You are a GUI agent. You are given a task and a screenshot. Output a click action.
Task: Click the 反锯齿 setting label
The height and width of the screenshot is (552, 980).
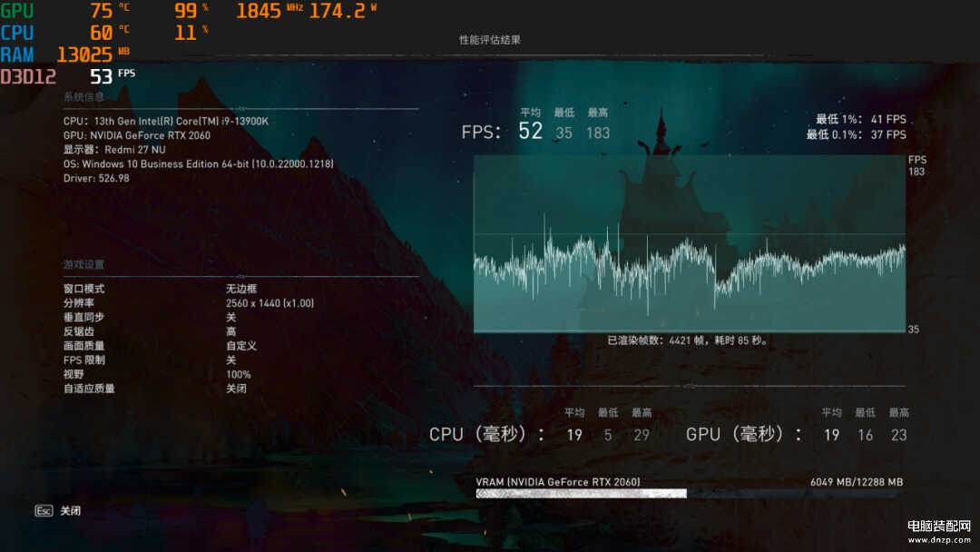click(x=79, y=331)
